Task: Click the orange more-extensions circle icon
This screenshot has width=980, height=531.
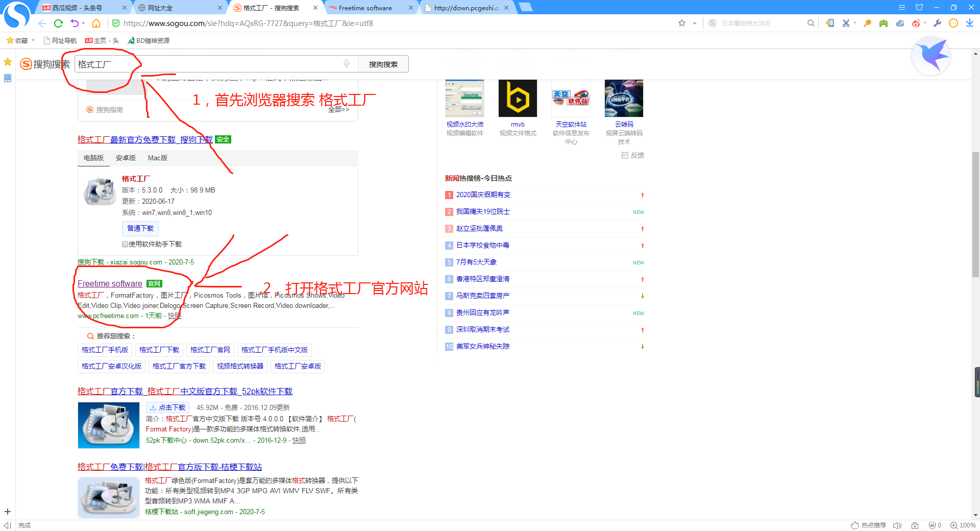Action: click(x=953, y=23)
